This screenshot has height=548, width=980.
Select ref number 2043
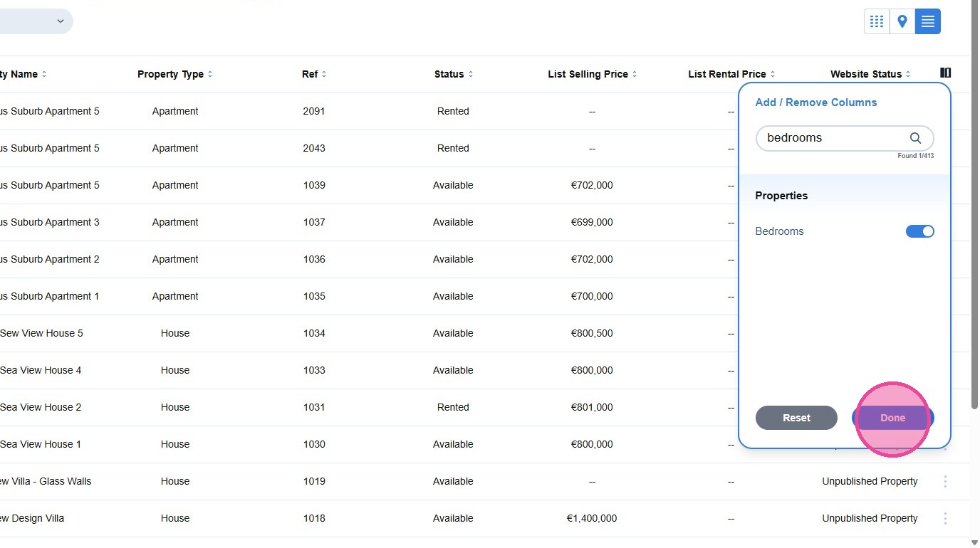pyautogui.click(x=314, y=148)
